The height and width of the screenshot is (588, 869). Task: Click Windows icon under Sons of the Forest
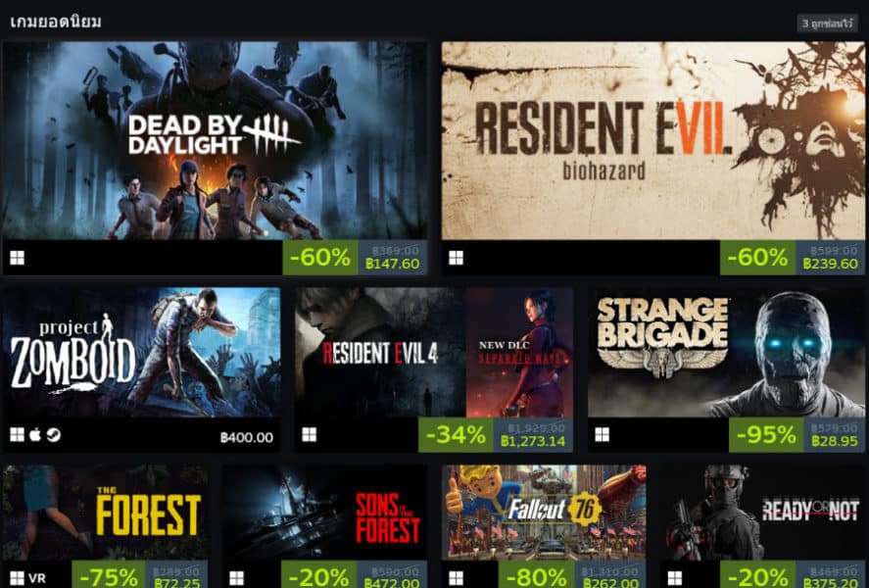237,578
